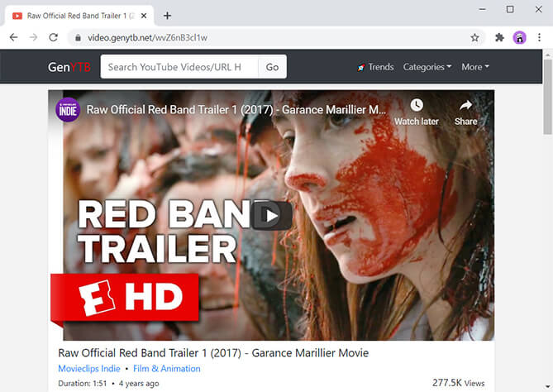
Task: Close the Raw Official Red Band tab
Action: tap(144, 16)
